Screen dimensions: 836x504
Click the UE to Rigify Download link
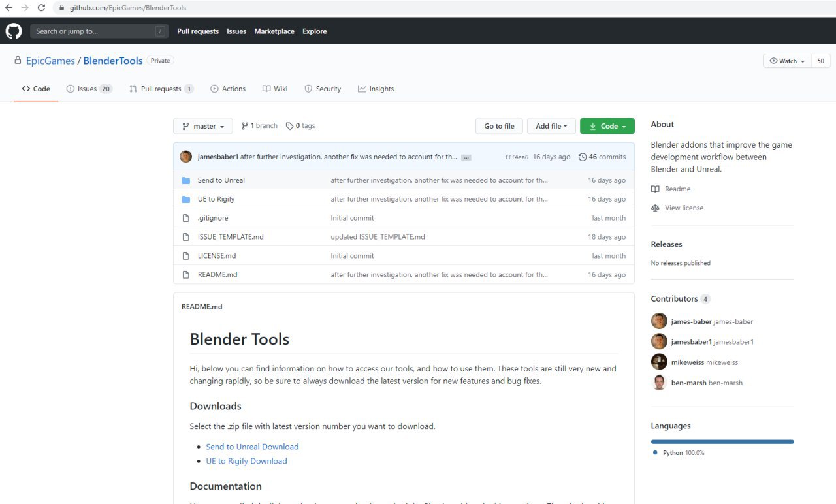pyautogui.click(x=246, y=461)
